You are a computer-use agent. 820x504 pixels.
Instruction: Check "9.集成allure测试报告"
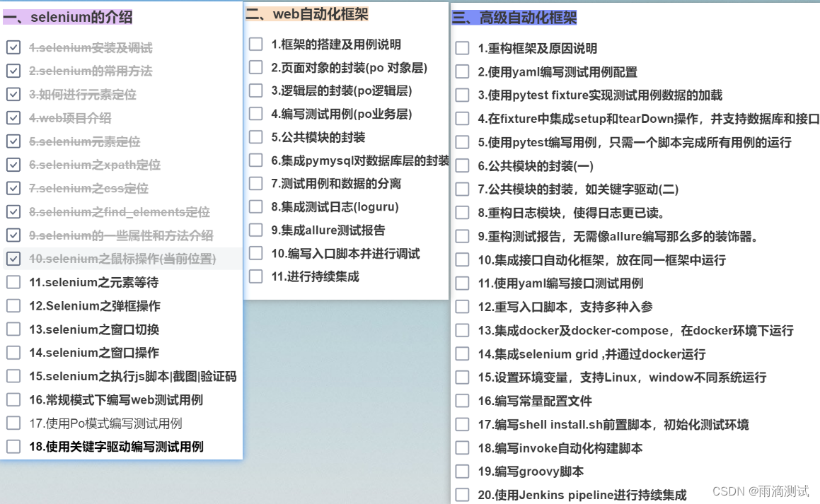pos(255,230)
